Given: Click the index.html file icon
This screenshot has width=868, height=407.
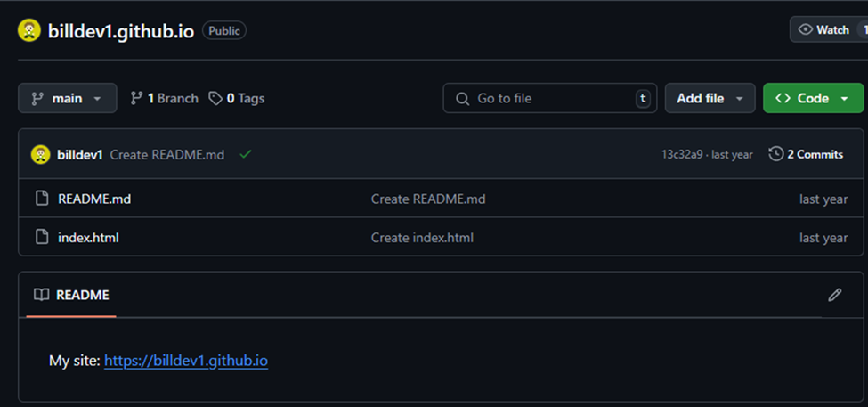Looking at the screenshot, I should [41, 238].
